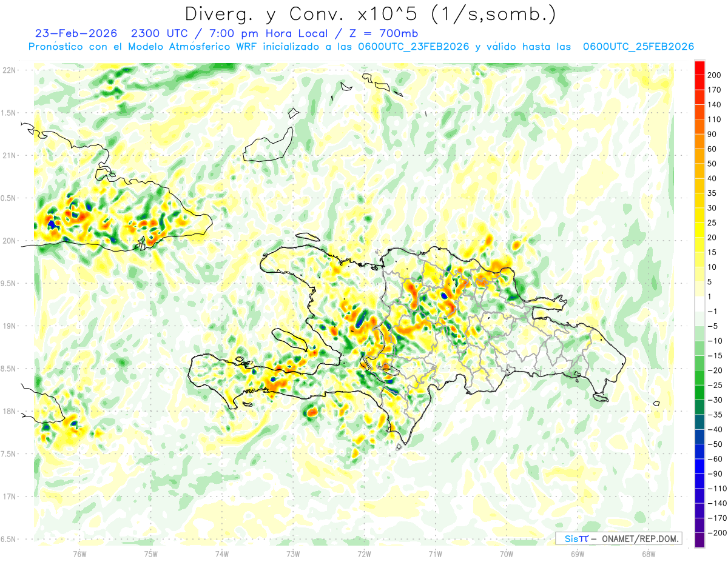Click the "21N" latitude label
Image resolution: width=728 pixels, height=562 pixels.
pos(9,155)
